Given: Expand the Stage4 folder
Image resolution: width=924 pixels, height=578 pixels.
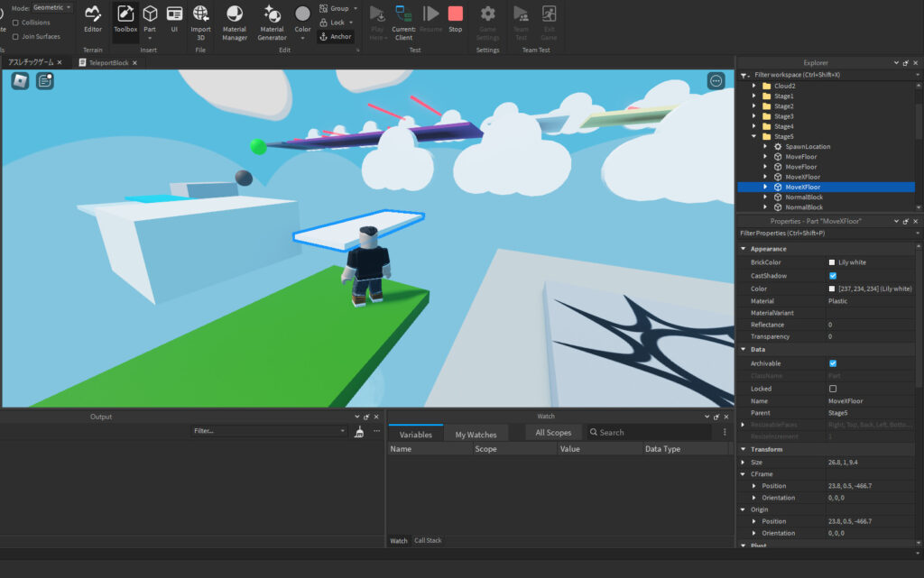Looking at the screenshot, I should point(754,126).
